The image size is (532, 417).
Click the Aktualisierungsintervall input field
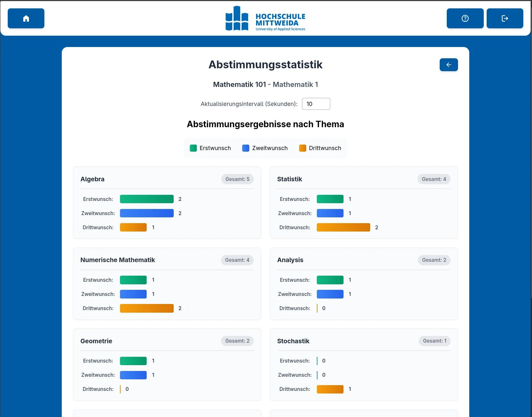click(x=316, y=104)
